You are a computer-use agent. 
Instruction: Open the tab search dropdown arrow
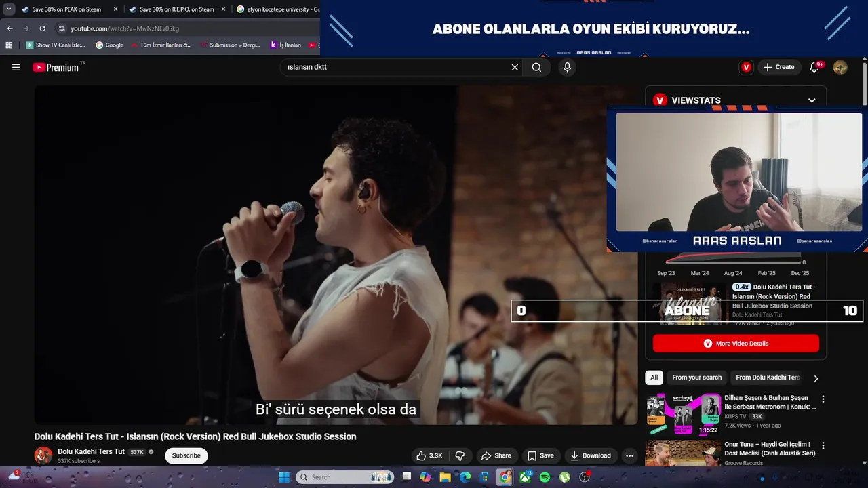pos(8,9)
